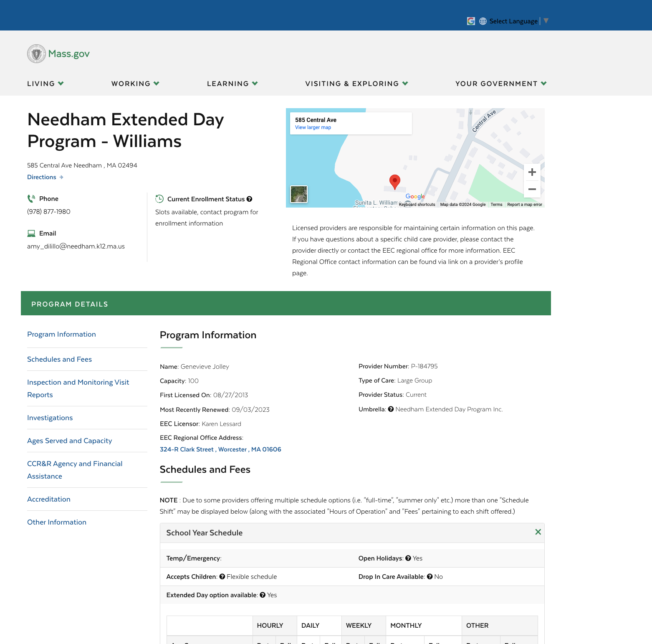
Task: Open View larger map link
Action: click(x=313, y=127)
